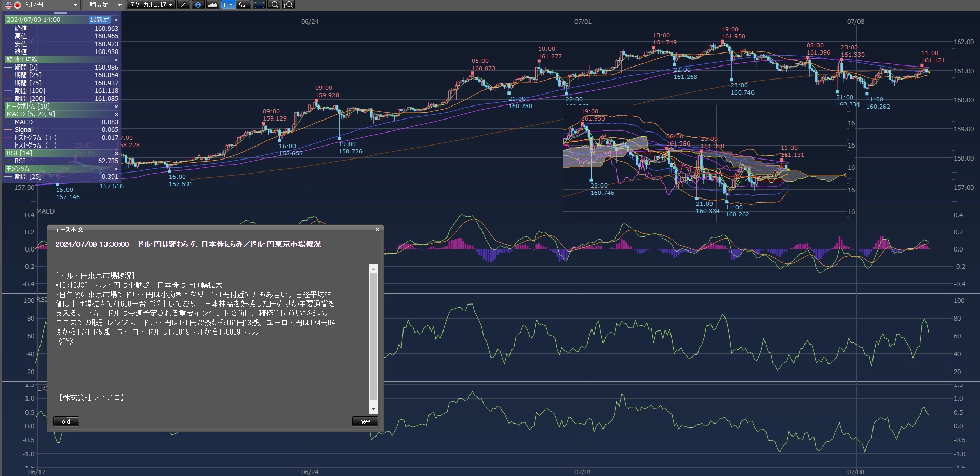980x476 pixels.
Task: Select the pencil drawing tool
Action: (183, 5)
